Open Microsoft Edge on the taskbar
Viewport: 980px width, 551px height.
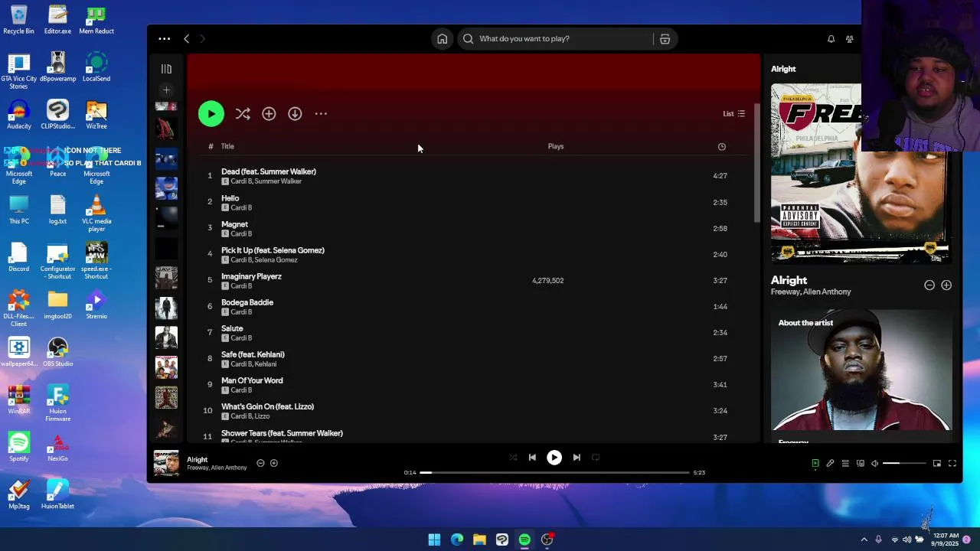click(x=457, y=540)
